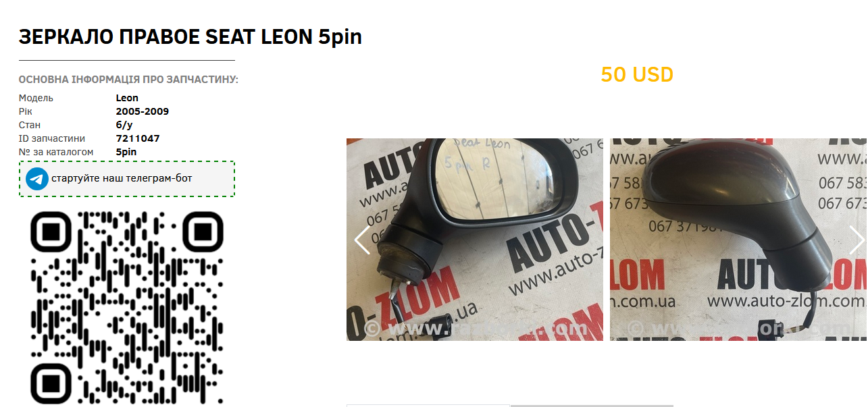Click the Telegram bot QR code

coord(127,308)
